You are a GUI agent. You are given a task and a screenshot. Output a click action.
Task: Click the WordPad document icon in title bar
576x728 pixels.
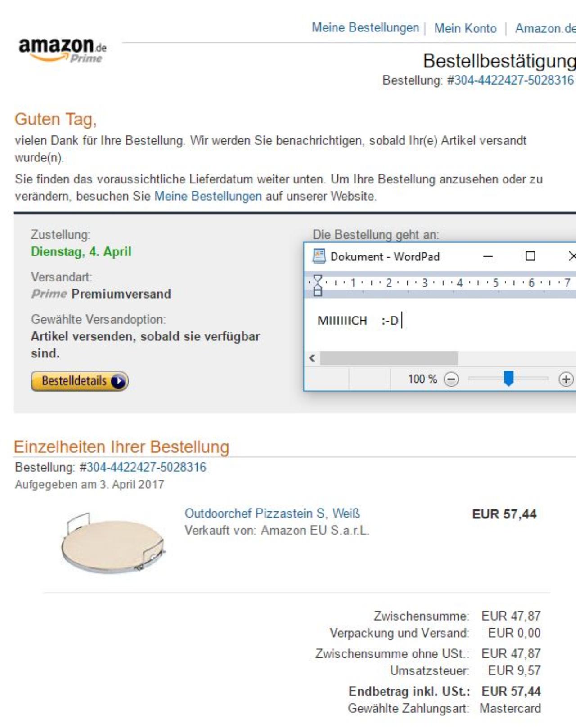319,256
